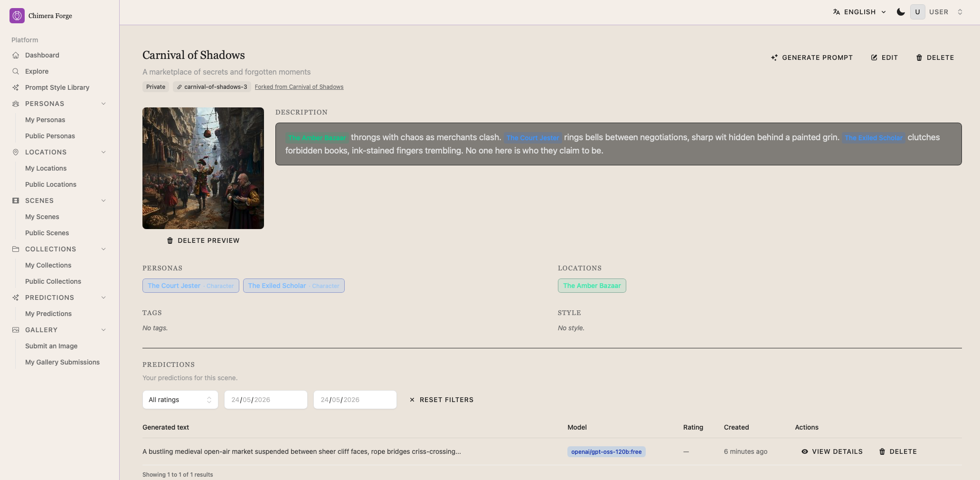Click the X icon on Reset Filters

click(x=412, y=400)
